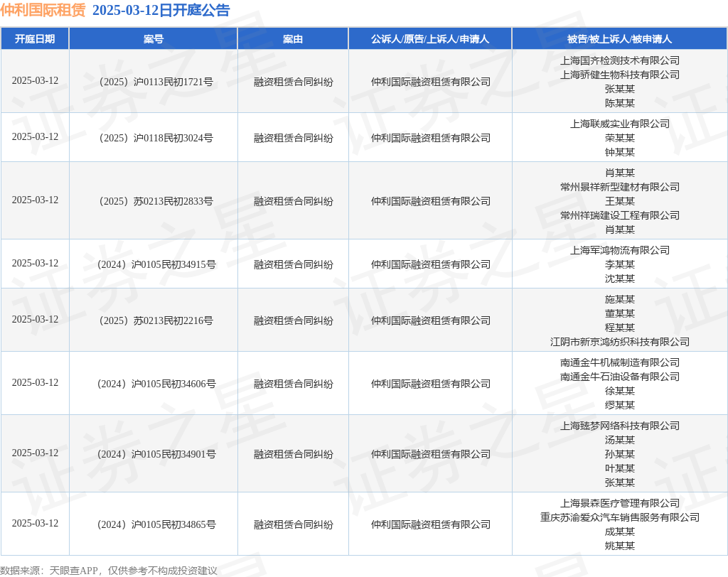Click 融资租赁合同纠纷 in 苏0213民初2216号 row
The height and width of the screenshot is (577, 728).
tap(294, 320)
